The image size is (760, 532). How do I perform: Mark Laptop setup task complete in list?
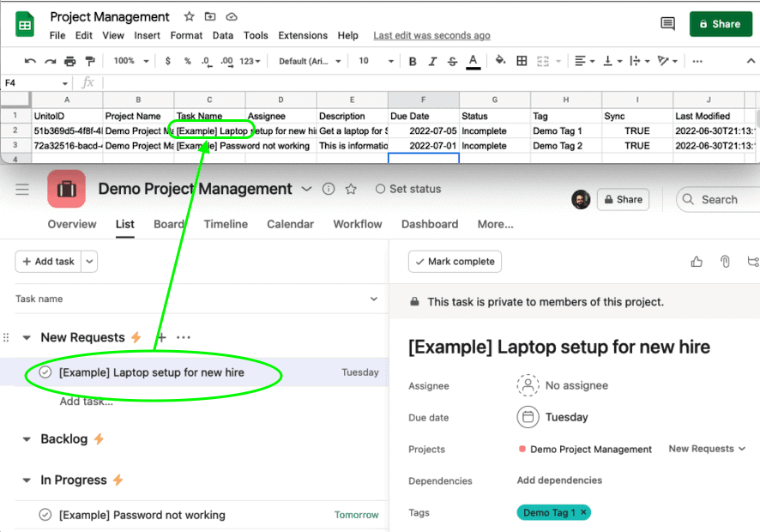(45, 372)
